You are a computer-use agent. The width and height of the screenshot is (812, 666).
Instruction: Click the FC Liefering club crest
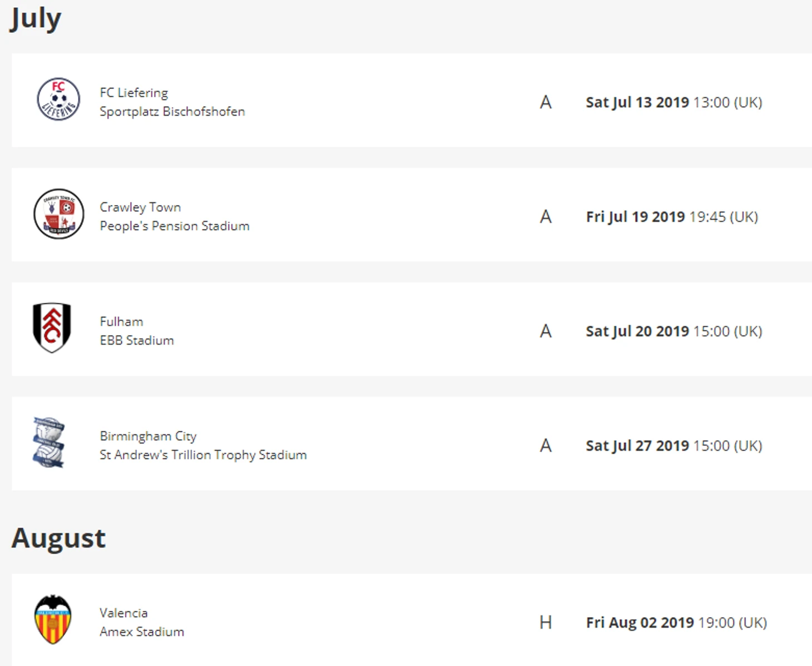pyautogui.click(x=58, y=100)
